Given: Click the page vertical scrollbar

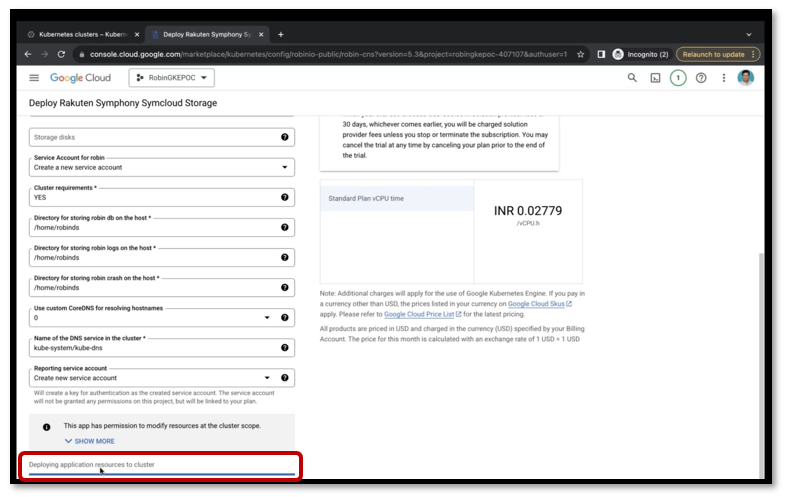Looking at the screenshot, I should 761,365.
